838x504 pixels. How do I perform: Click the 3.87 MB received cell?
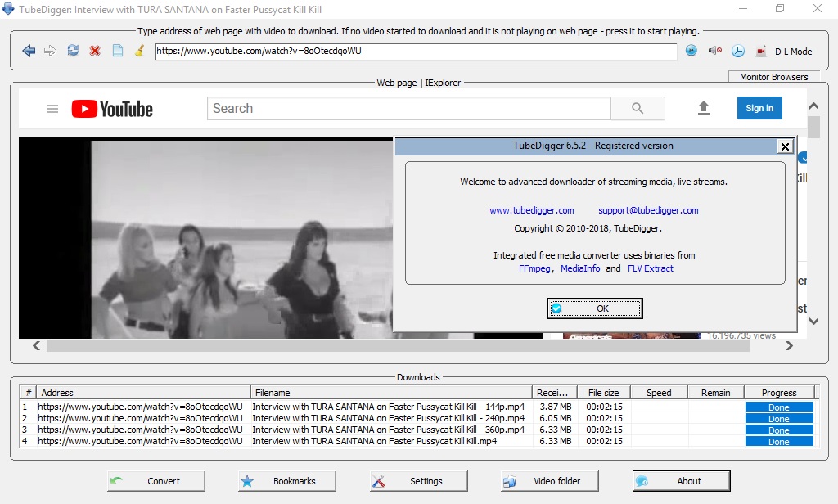coord(556,407)
